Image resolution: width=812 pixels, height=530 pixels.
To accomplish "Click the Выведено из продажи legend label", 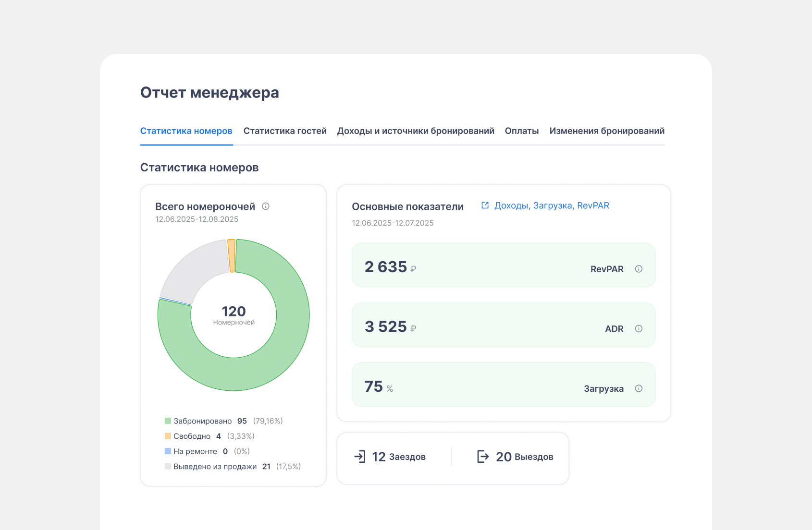I will [x=215, y=467].
